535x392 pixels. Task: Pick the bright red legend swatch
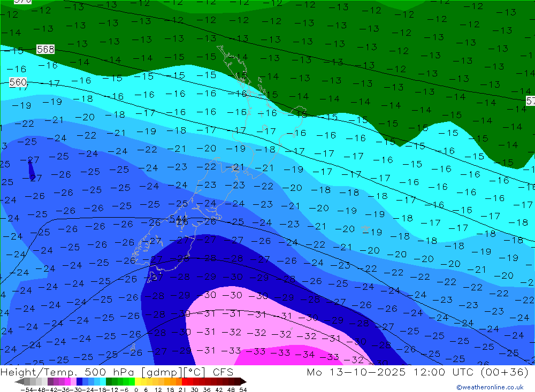pos(185,382)
